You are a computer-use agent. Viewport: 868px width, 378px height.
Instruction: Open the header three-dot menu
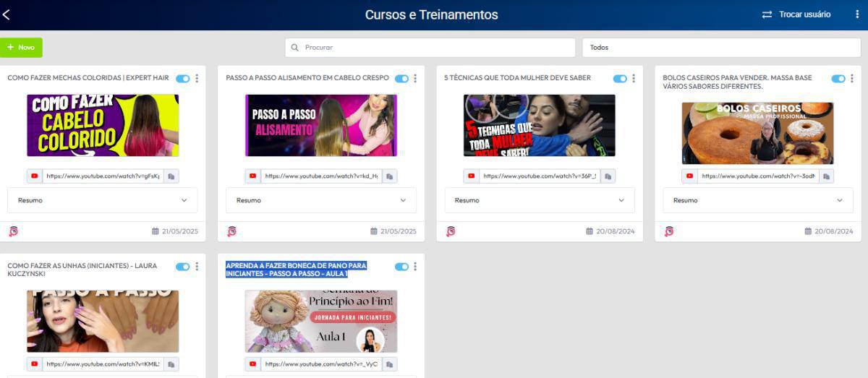coord(857,14)
